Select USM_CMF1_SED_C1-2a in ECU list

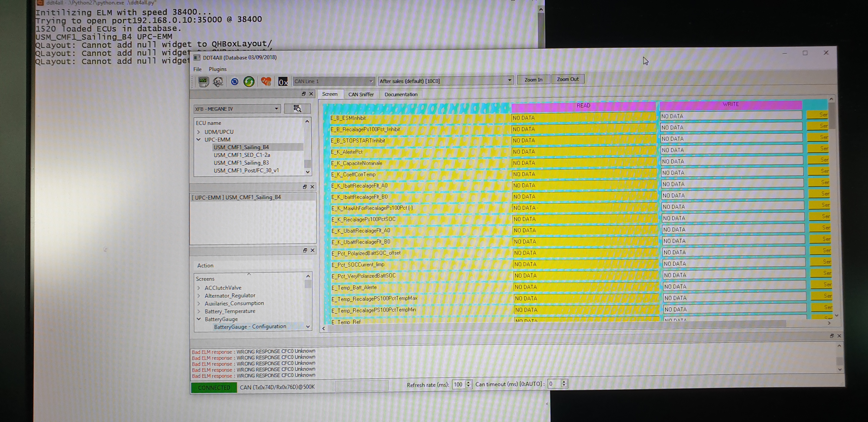(242, 155)
